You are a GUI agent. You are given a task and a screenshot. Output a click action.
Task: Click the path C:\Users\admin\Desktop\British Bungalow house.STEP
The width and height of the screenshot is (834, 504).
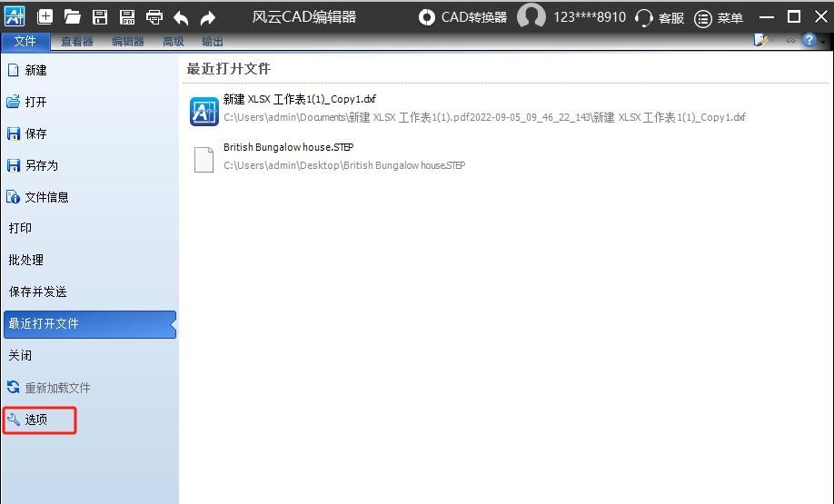344,165
